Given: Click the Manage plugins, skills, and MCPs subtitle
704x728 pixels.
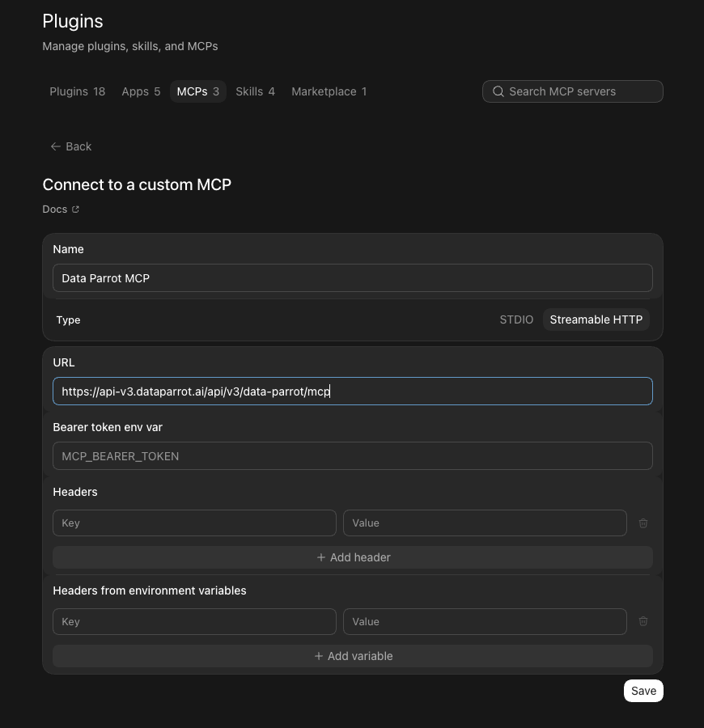Looking at the screenshot, I should [130, 46].
